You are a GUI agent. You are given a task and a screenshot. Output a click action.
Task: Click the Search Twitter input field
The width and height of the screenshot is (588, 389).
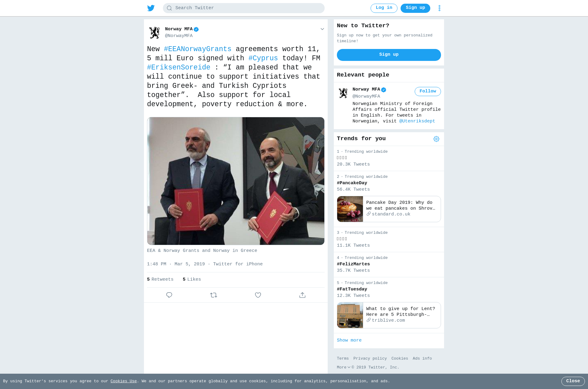[x=243, y=8]
